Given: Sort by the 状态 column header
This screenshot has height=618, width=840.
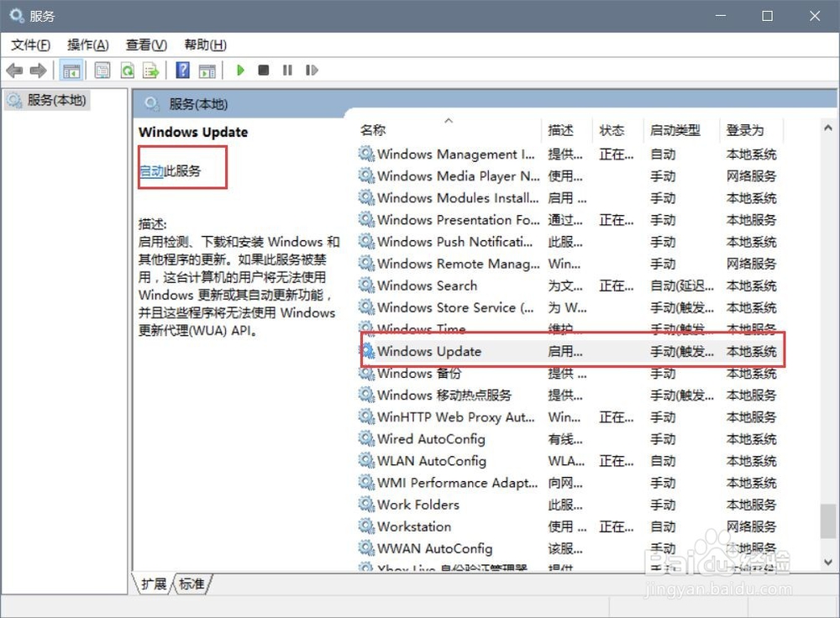Looking at the screenshot, I should click(x=614, y=130).
